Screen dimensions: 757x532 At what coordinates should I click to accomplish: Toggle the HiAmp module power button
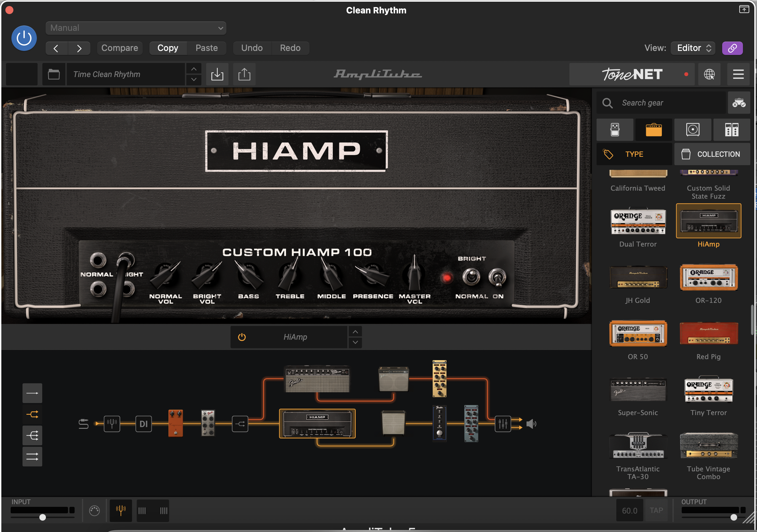coord(242,337)
